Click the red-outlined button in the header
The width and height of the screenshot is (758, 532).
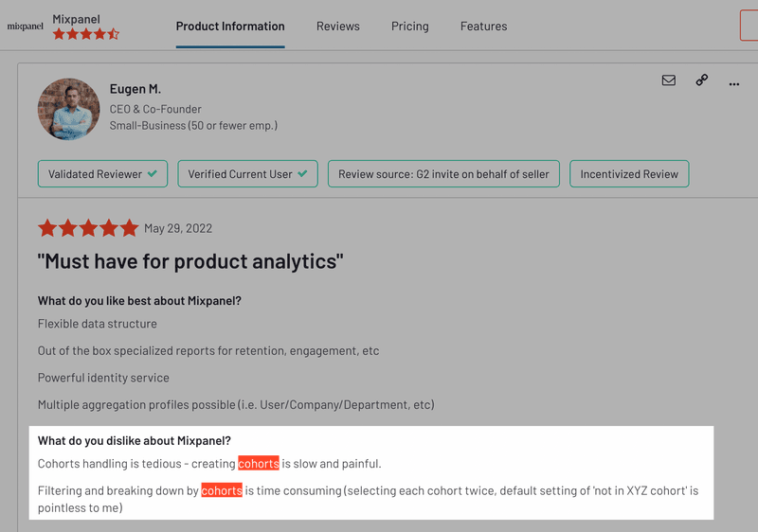749,26
